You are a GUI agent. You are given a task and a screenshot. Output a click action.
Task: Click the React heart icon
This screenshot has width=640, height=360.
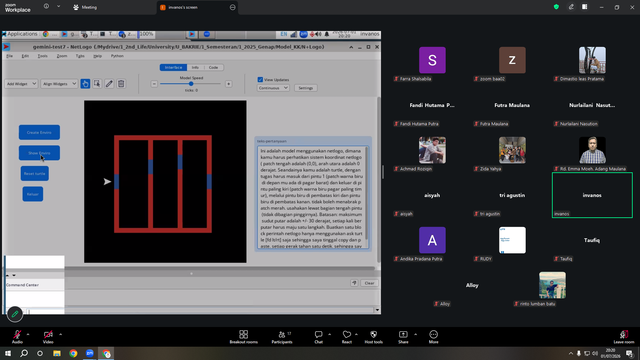pos(347,335)
